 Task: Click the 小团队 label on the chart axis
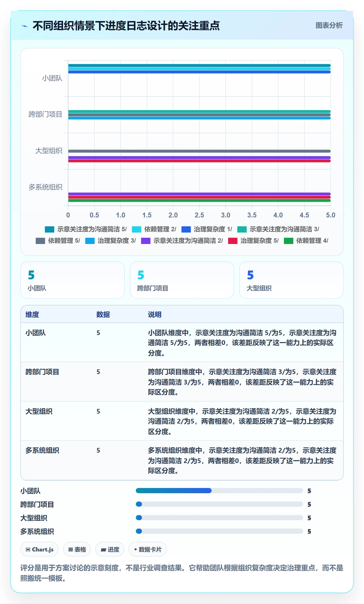(52, 78)
